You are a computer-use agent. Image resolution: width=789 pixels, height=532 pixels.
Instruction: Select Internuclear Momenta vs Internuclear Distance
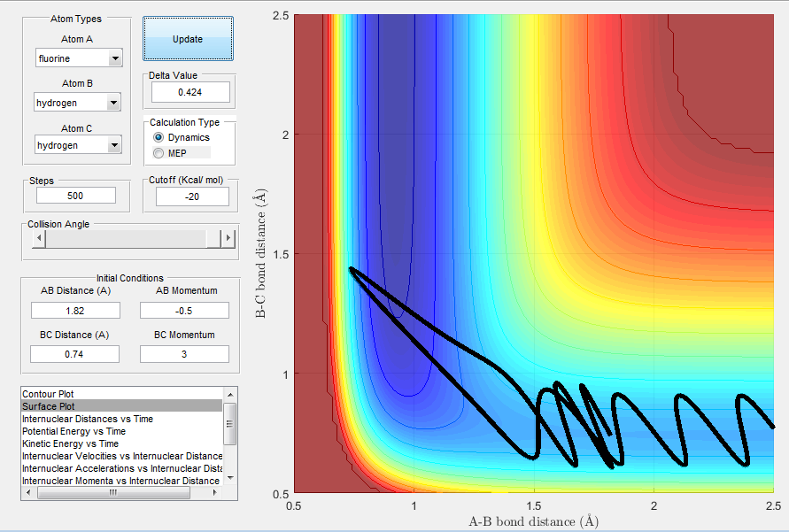[x=122, y=481]
